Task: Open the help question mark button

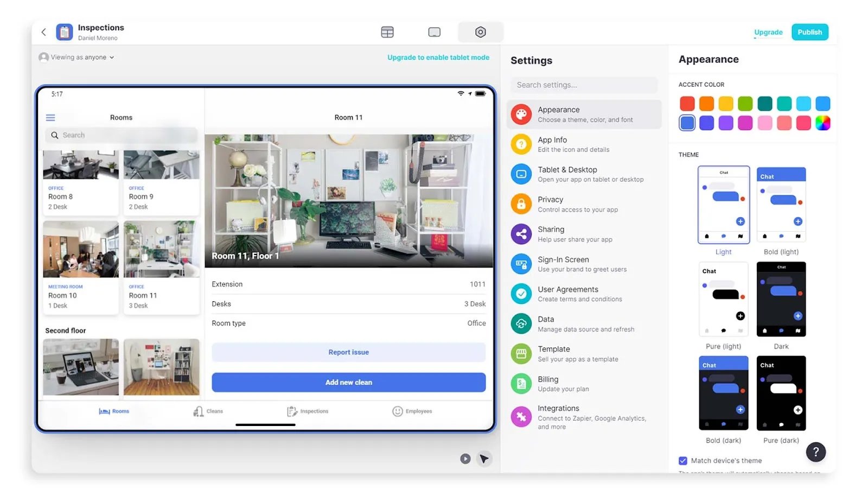Action: tap(816, 452)
